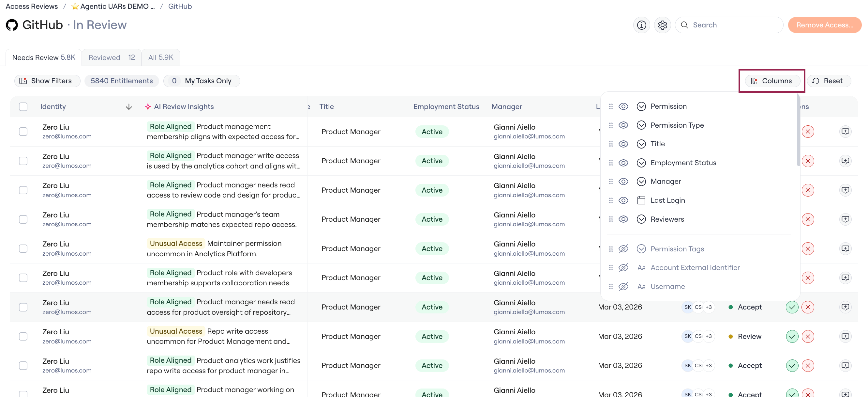Click the Reset button
The image size is (868, 397).
[829, 81]
